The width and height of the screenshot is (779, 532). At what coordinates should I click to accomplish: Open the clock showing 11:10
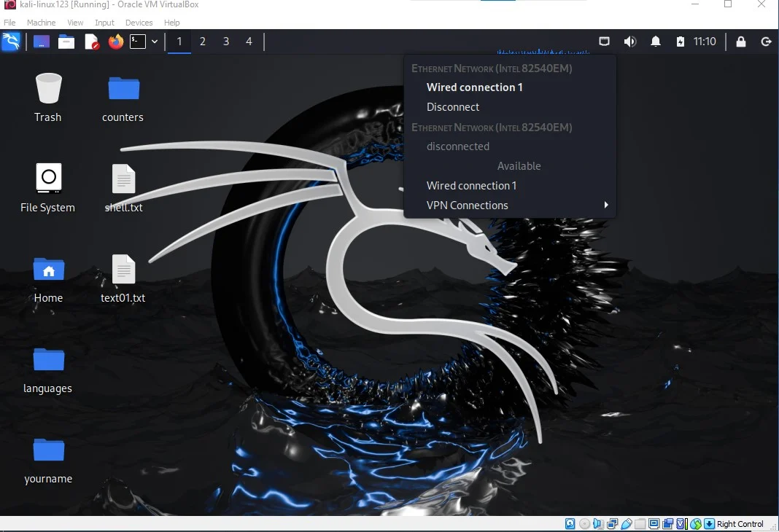click(705, 42)
